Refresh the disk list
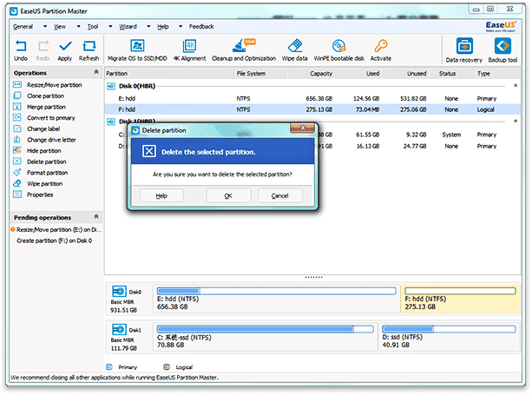532x395 pixels. (x=89, y=50)
